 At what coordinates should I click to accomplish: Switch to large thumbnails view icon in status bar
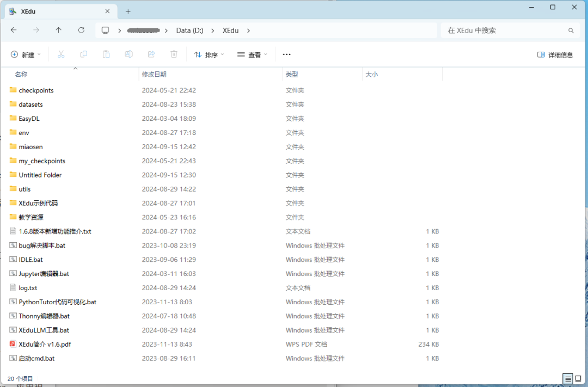tap(578, 379)
